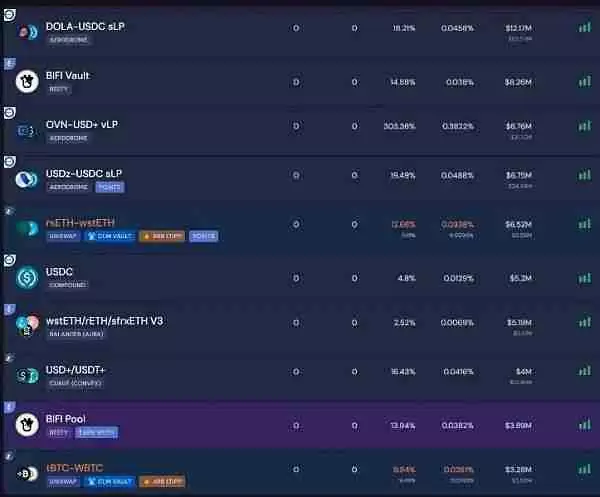
Task: Click the USDz-USDC sLP token pair icon
Action: 27,180
